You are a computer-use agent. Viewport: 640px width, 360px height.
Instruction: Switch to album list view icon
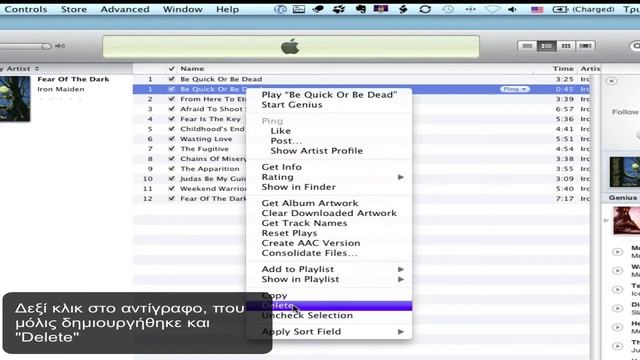[x=547, y=46]
